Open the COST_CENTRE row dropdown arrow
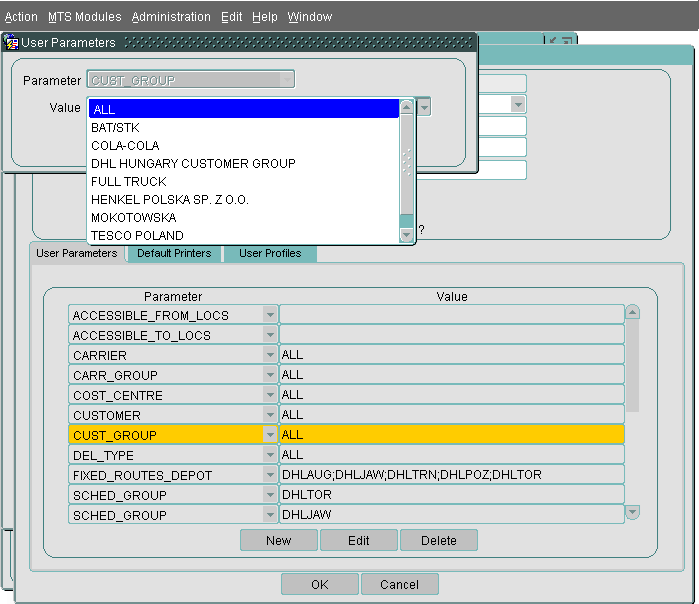 pos(270,395)
